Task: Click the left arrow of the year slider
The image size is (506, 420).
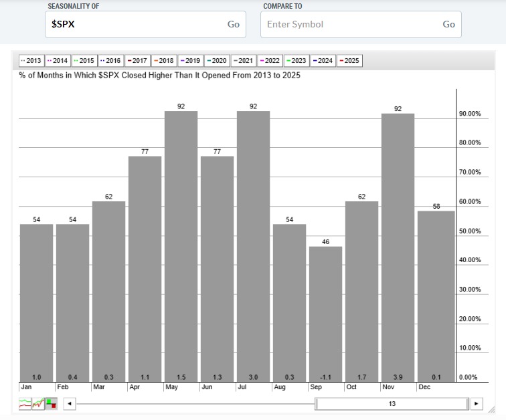Action: pos(70,404)
